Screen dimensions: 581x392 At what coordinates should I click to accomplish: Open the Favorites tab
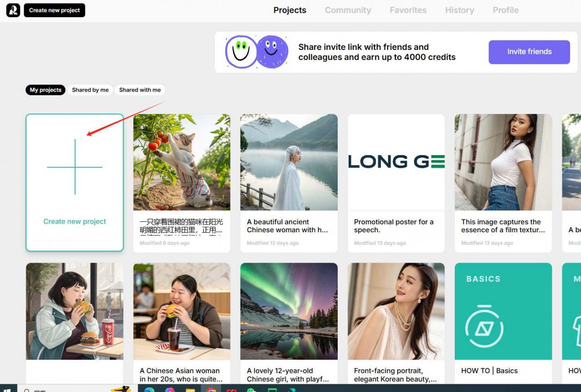pyautogui.click(x=408, y=10)
